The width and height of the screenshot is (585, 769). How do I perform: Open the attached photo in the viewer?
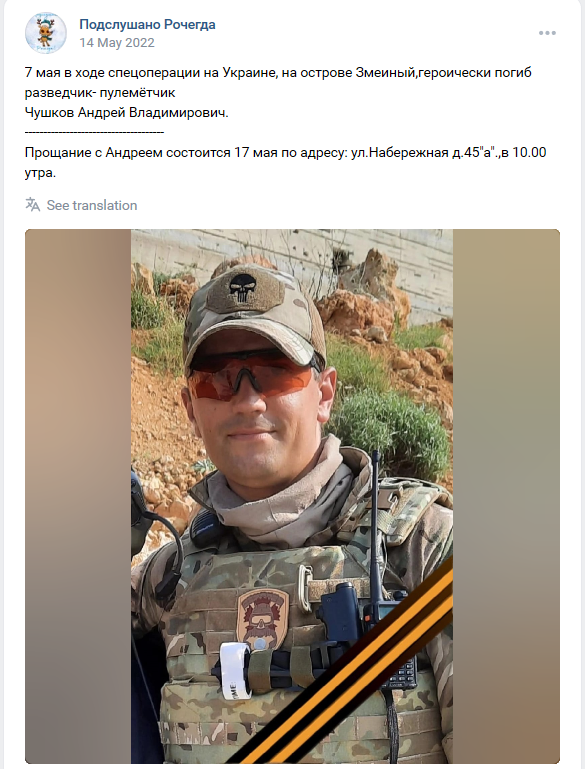click(292, 496)
